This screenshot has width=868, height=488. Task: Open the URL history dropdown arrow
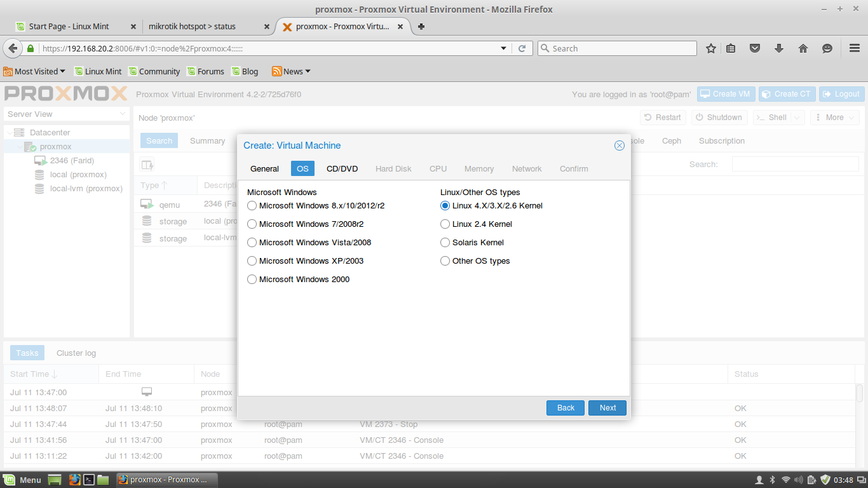504,48
